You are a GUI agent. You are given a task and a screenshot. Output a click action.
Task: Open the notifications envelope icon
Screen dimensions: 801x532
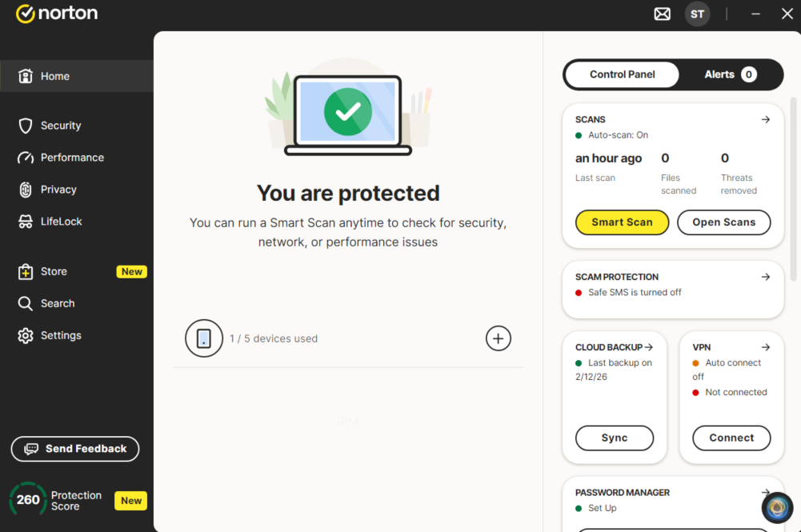click(662, 14)
